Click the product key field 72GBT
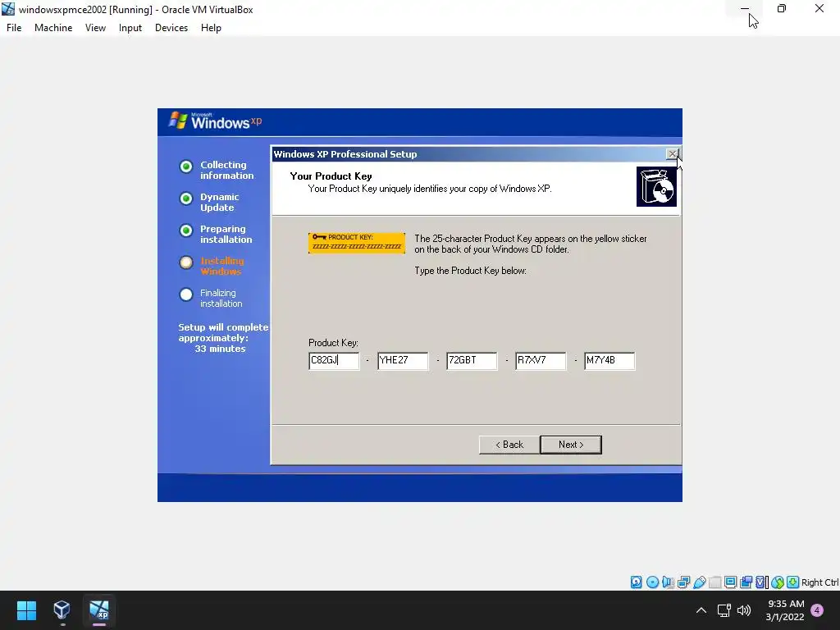This screenshot has width=840, height=630. 472,361
